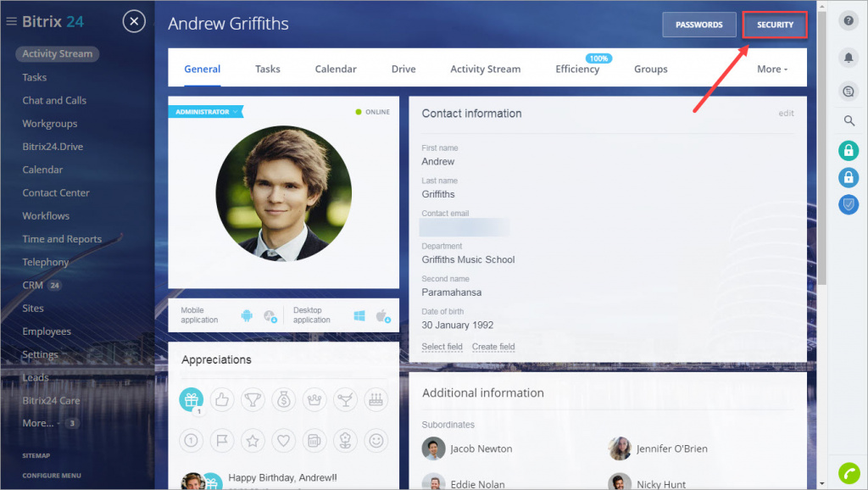Edit the Contact information section
Image resolution: width=868 pixels, height=490 pixels.
786,113
